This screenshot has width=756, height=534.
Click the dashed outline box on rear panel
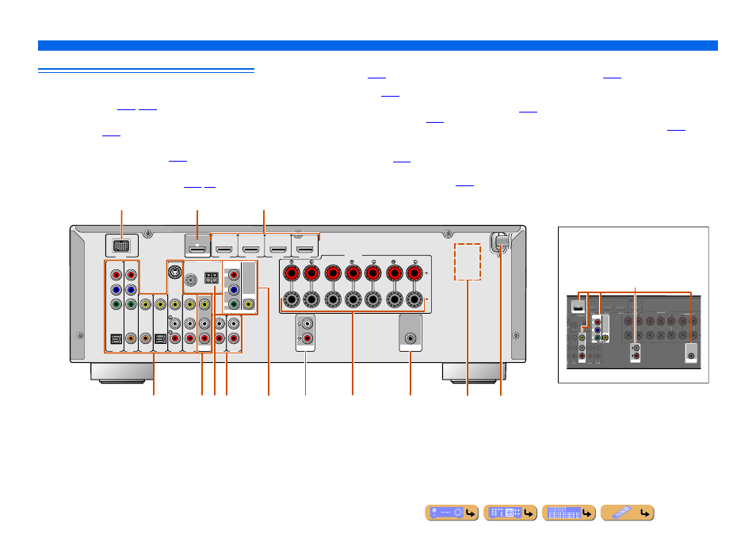(x=468, y=261)
